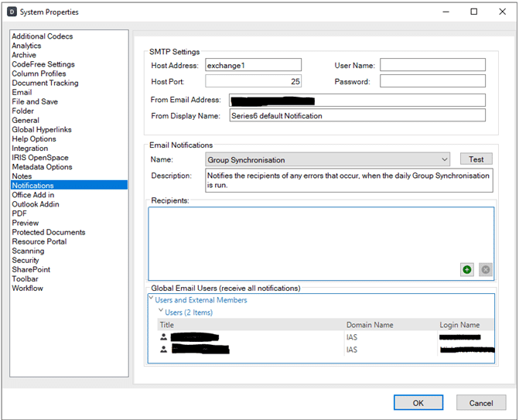Sort by the Title column header
519x420 pixels.
coord(251,325)
